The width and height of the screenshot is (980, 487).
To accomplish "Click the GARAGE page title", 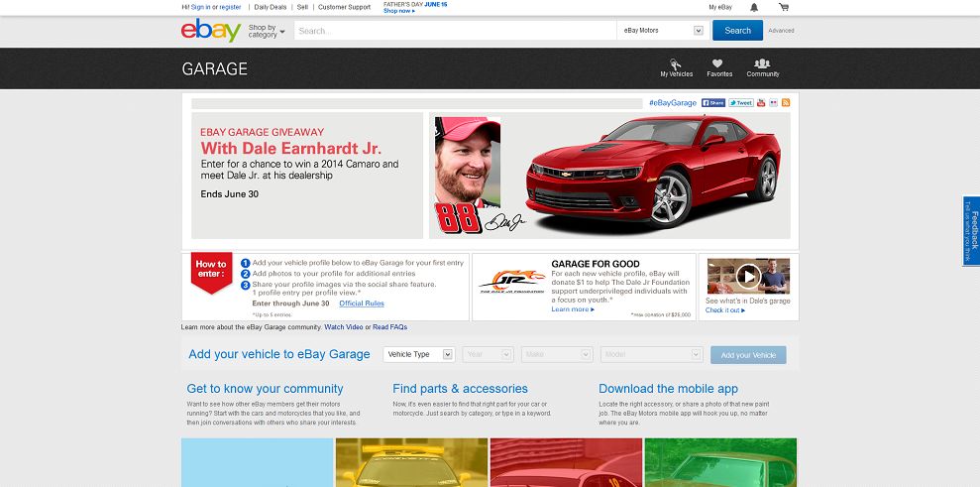I will point(214,68).
